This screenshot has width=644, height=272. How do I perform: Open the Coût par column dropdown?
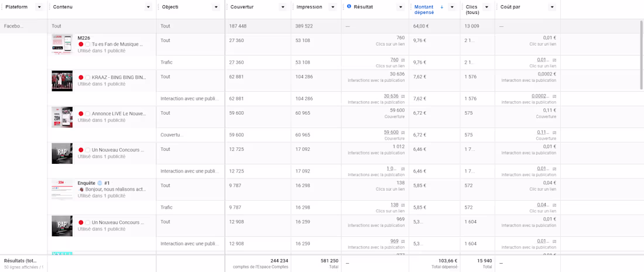point(551,7)
